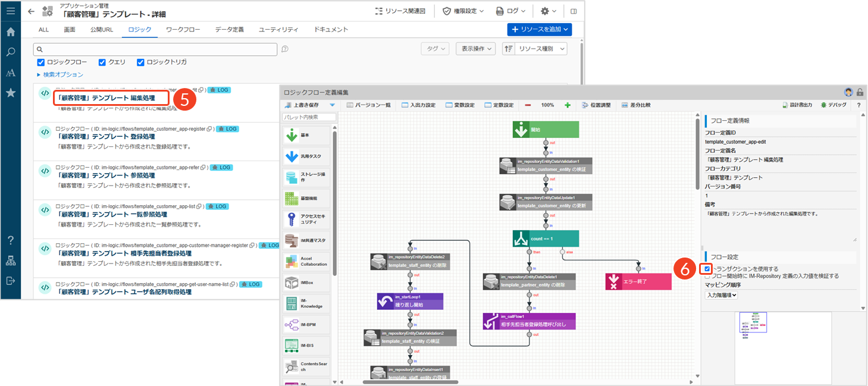Click the red minus zoom-out icon
868x386 pixels.
528,105
